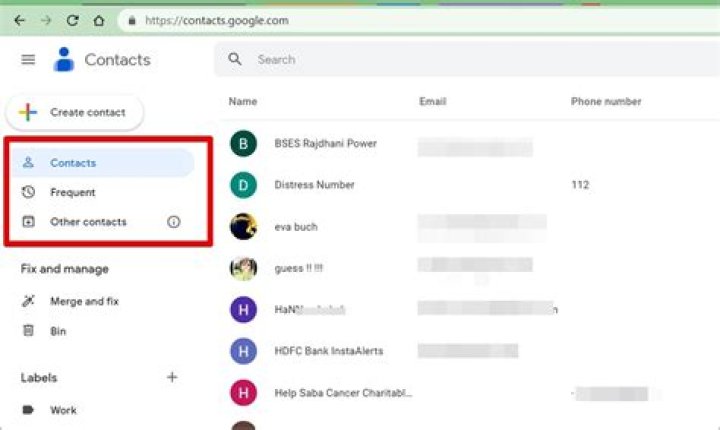
Task: Click the person icon next to Contacts
Action: pos(28,162)
